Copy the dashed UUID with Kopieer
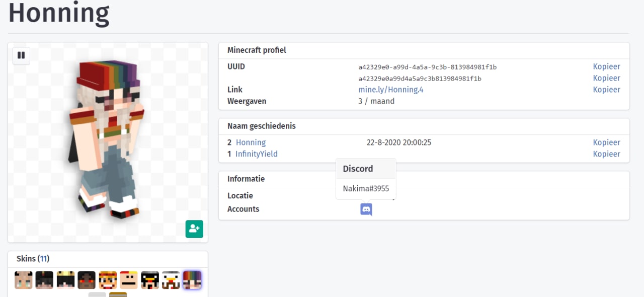 (x=606, y=66)
